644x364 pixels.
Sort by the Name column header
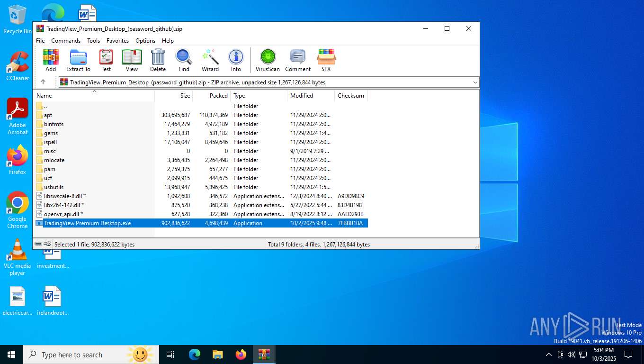pos(94,96)
